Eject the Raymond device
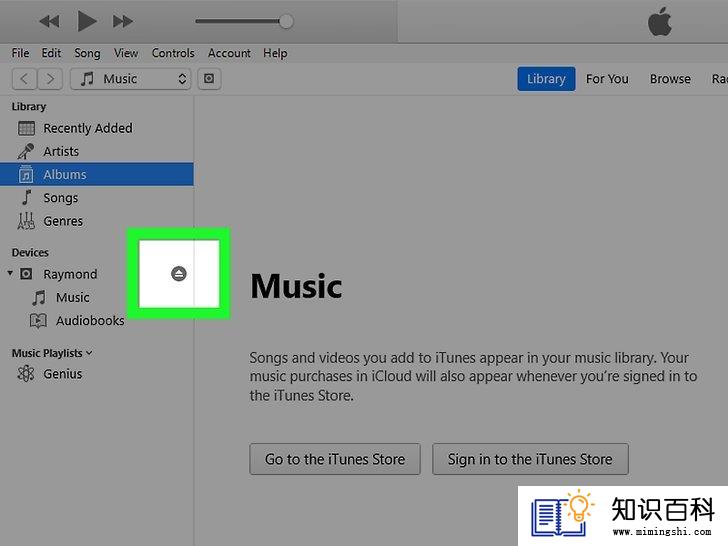 click(179, 274)
